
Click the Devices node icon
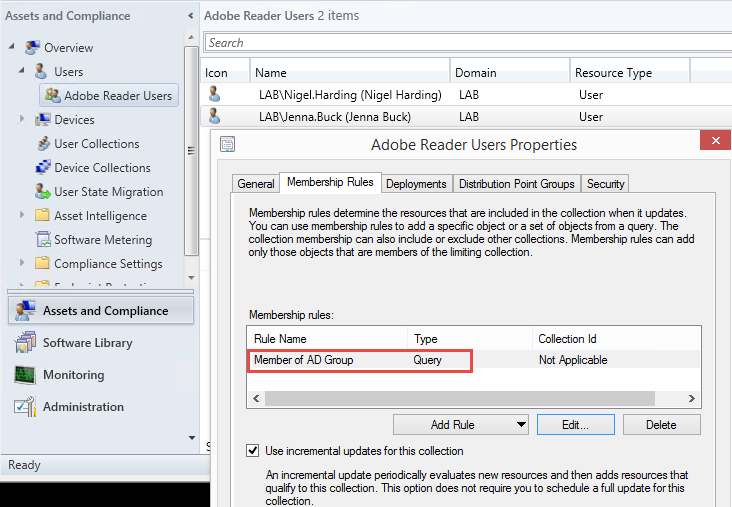click(x=42, y=120)
